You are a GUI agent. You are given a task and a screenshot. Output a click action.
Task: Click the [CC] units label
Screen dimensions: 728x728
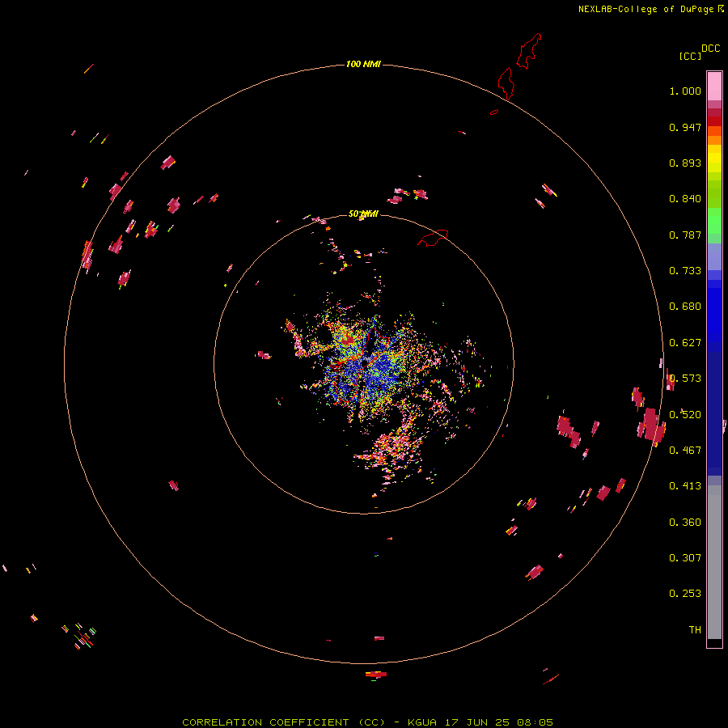690,56
